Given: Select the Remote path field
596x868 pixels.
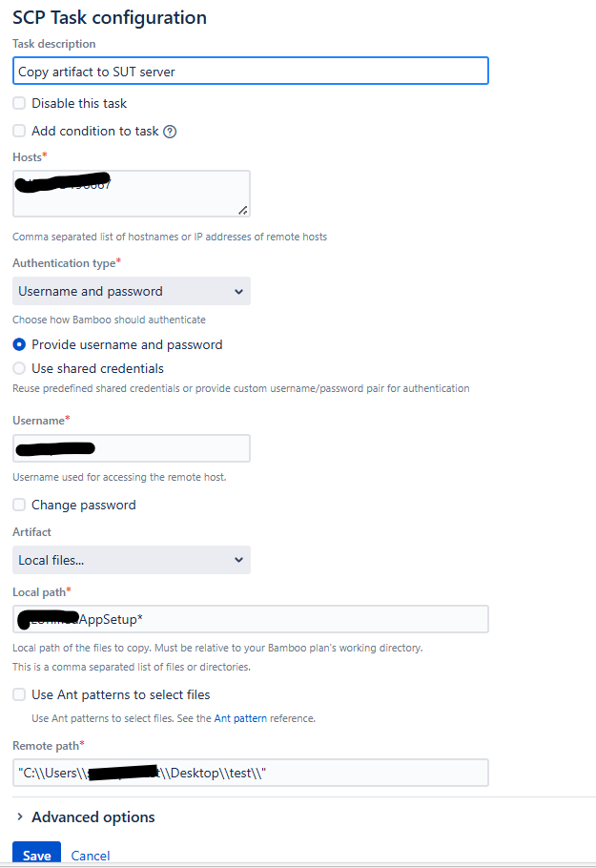Looking at the screenshot, I should [250, 772].
